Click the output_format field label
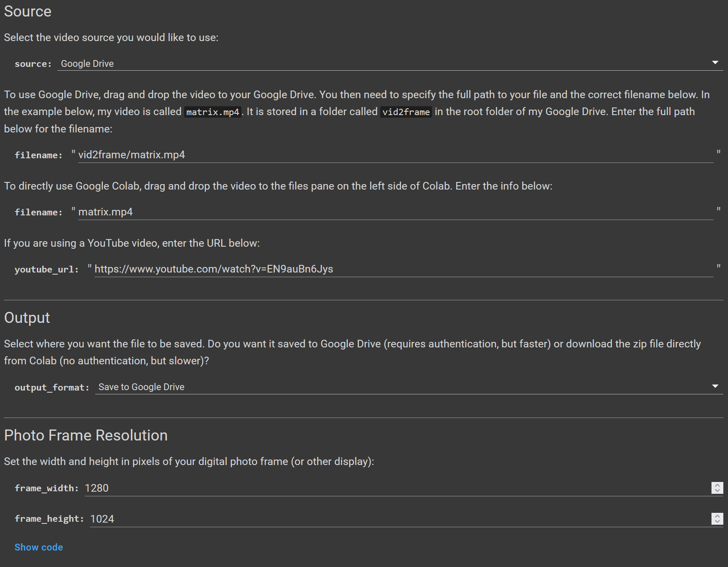 point(52,388)
